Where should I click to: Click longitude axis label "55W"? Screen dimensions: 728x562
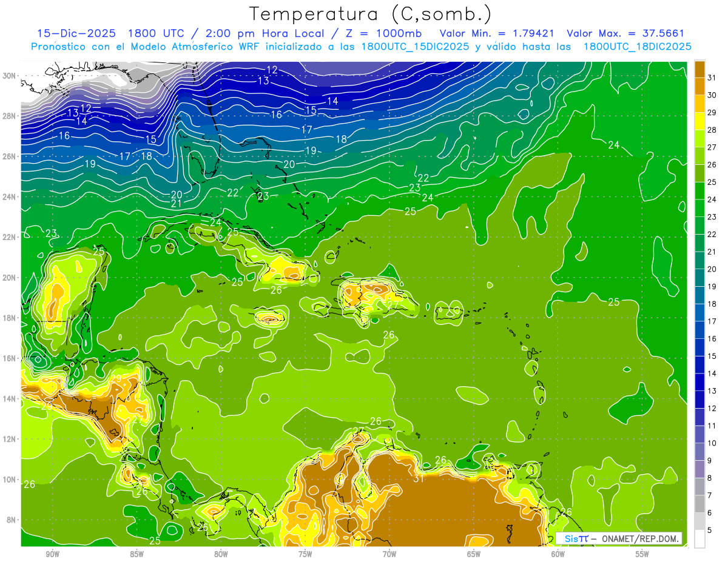coord(642,554)
